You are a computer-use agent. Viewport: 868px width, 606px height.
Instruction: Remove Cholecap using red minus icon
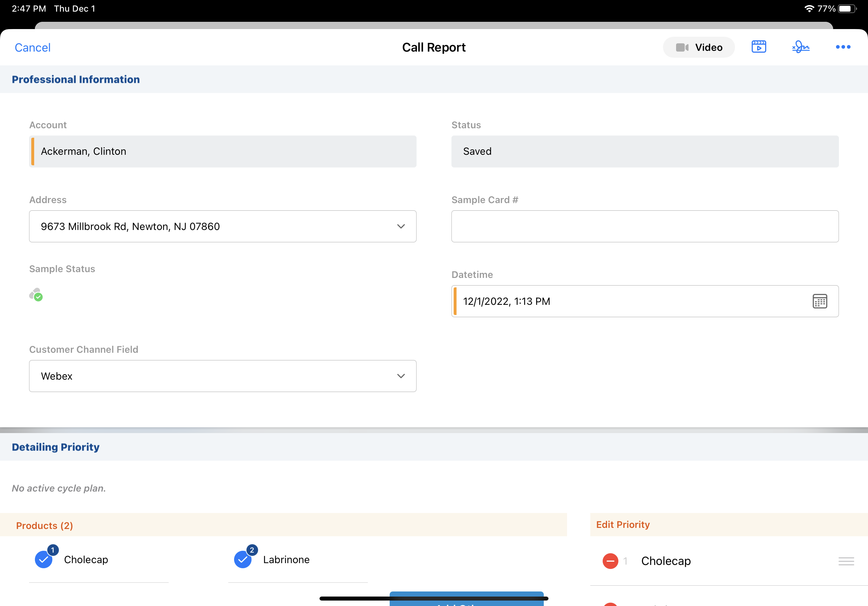pos(610,561)
